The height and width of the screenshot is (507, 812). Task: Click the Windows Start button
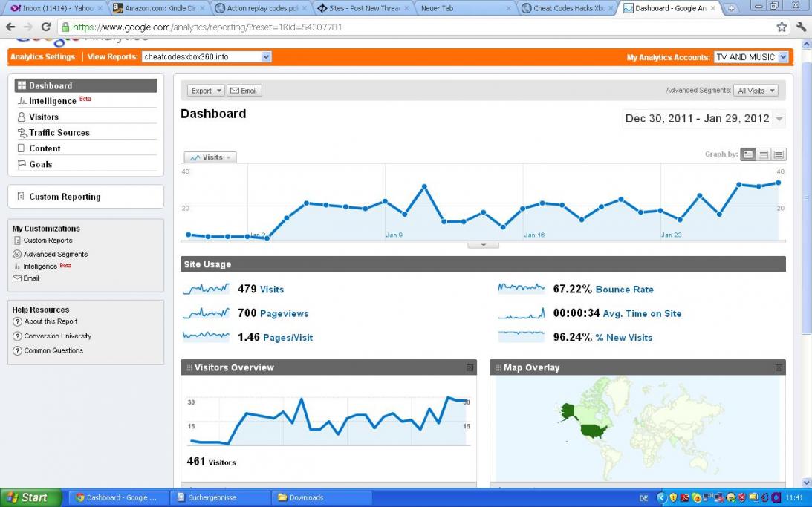click(x=30, y=497)
